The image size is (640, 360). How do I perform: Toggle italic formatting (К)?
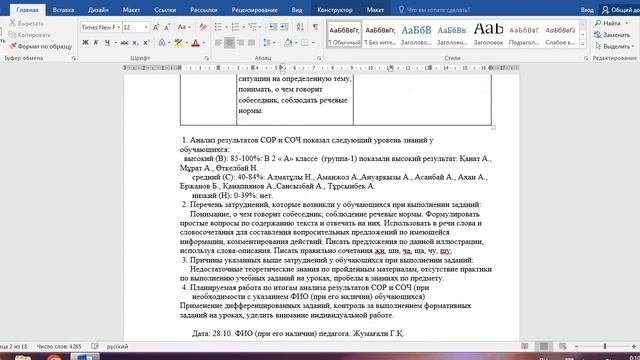pos(96,42)
